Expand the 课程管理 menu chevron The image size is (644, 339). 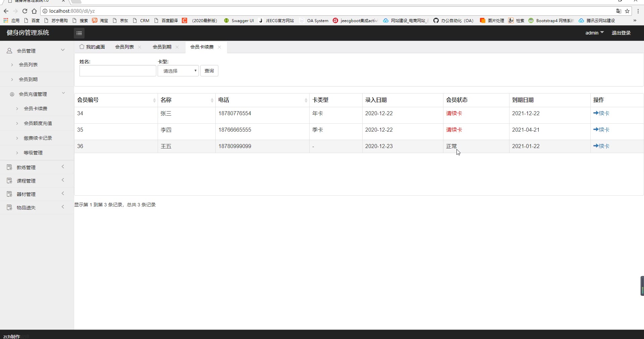pyautogui.click(x=63, y=180)
